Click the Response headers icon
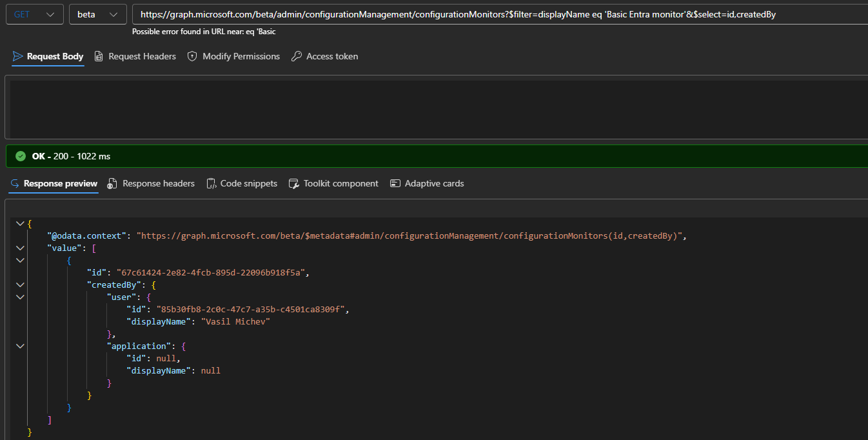 pos(112,183)
